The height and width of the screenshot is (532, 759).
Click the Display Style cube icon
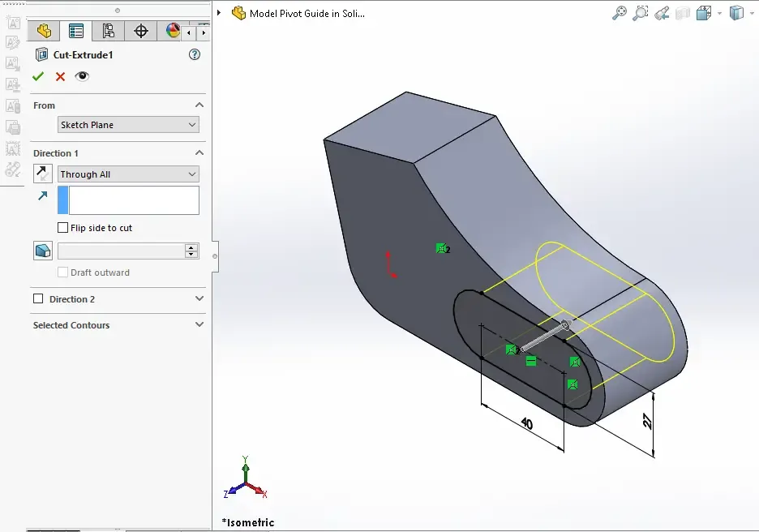tap(736, 13)
